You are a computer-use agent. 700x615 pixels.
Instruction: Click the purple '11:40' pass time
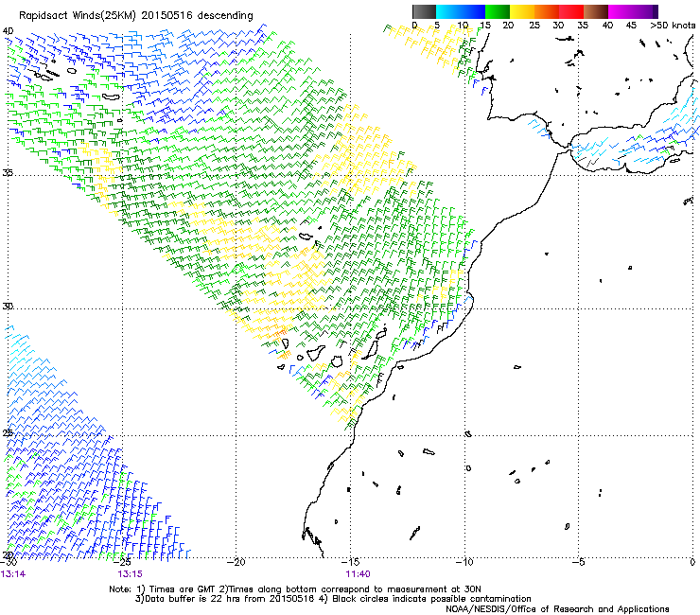tap(358, 574)
